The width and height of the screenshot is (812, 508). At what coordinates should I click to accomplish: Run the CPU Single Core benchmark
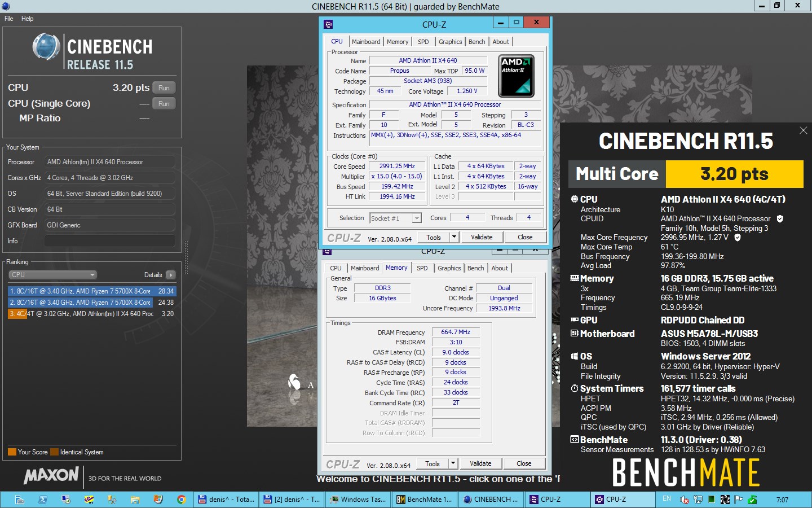pyautogui.click(x=164, y=103)
